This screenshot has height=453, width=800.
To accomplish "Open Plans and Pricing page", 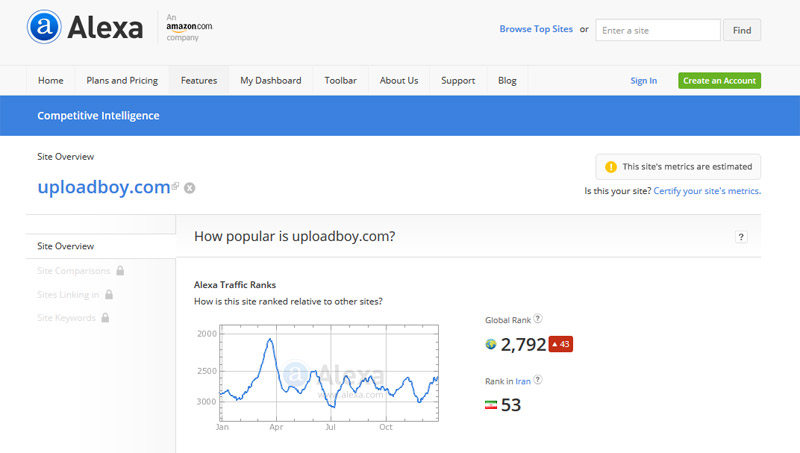I will click(x=122, y=81).
